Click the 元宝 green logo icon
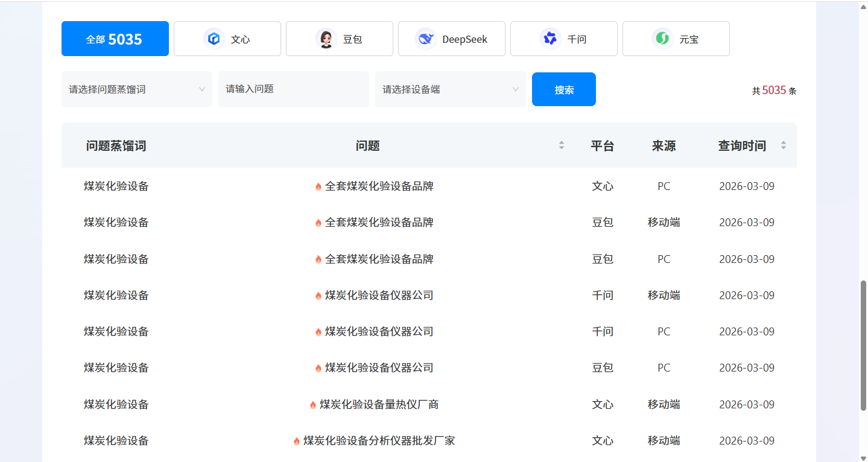This screenshot has height=462, width=868. 662,39
